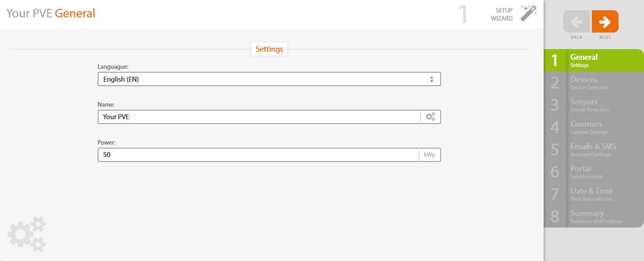Click the Back arrow button

tap(577, 21)
